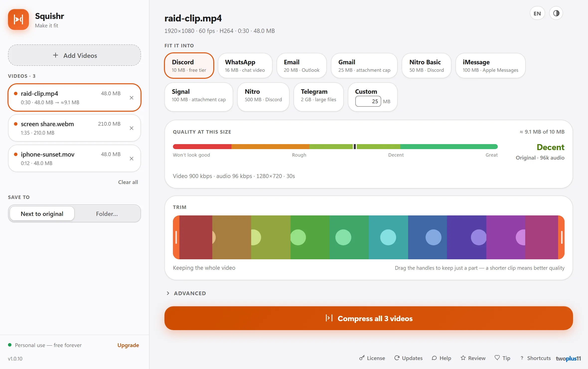The height and width of the screenshot is (369, 588).
Task: Click the Tip heart icon
Action: tap(497, 358)
